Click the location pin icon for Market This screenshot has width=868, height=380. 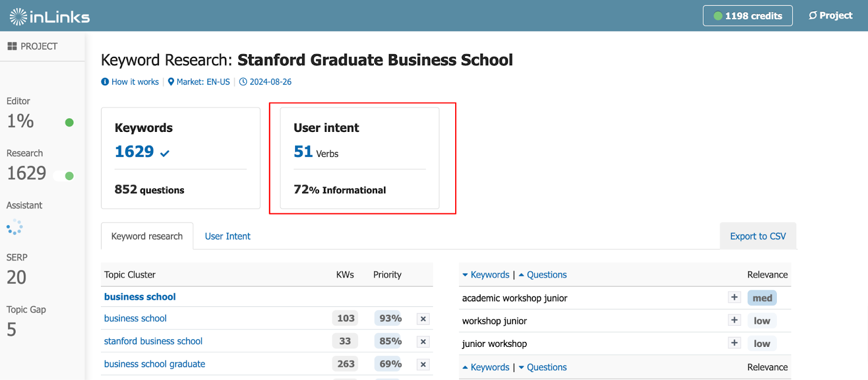(x=171, y=82)
